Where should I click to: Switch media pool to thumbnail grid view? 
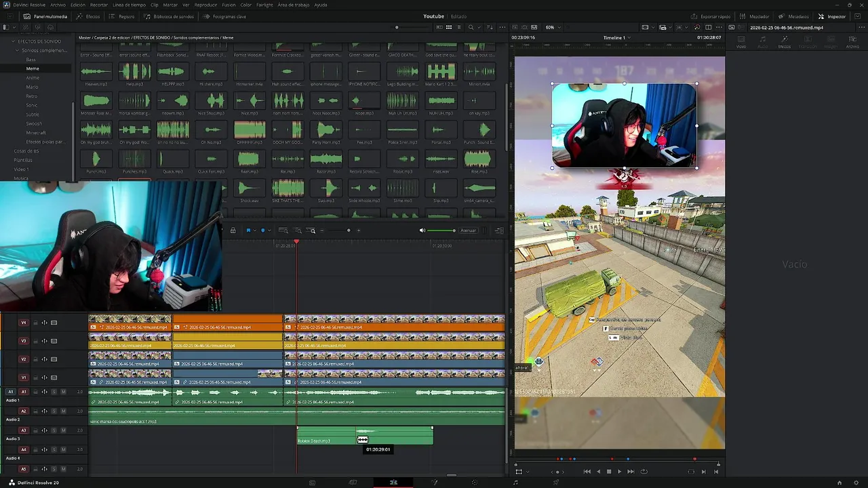point(449,27)
